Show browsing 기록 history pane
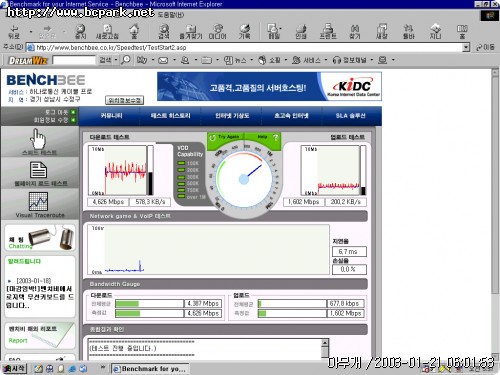 244,32
